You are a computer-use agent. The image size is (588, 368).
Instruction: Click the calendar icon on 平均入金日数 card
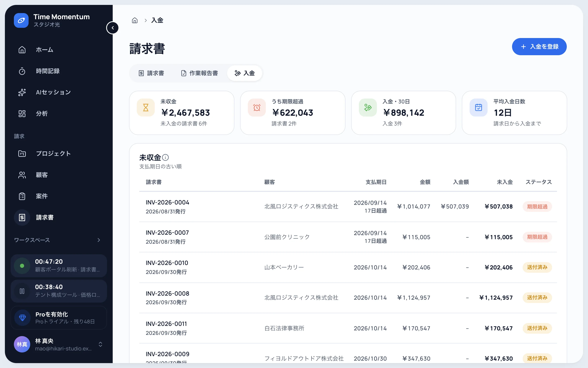pyautogui.click(x=478, y=108)
